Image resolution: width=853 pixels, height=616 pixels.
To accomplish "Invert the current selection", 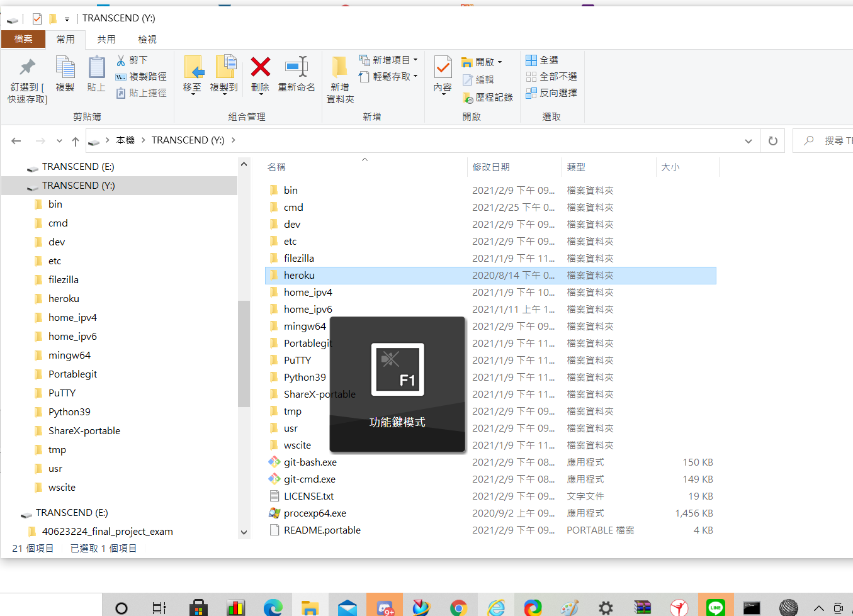I will (x=551, y=93).
